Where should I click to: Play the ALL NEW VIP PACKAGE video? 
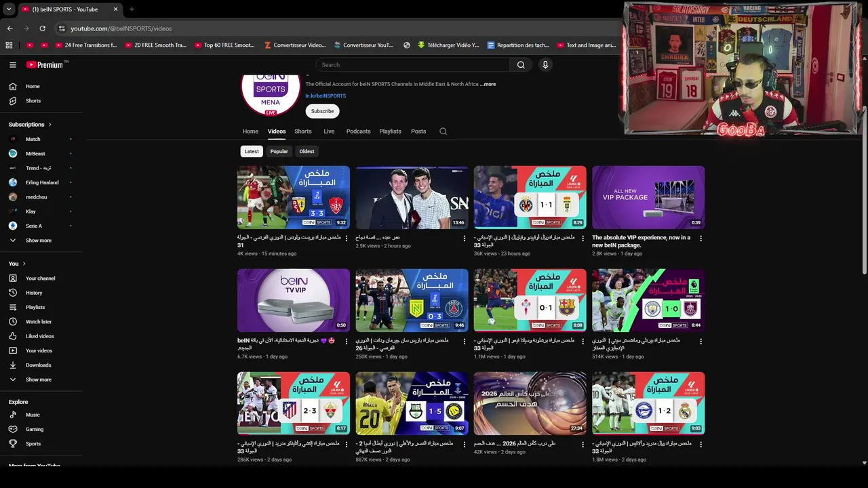648,197
